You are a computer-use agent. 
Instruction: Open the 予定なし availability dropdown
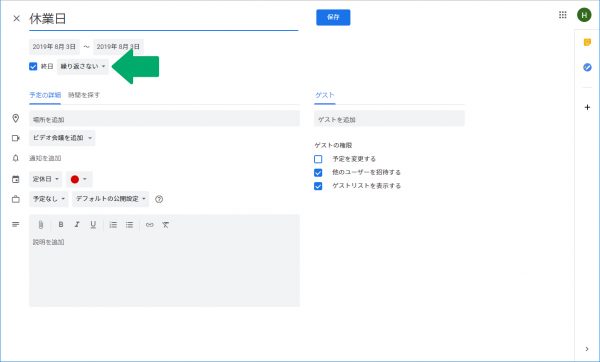49,199
